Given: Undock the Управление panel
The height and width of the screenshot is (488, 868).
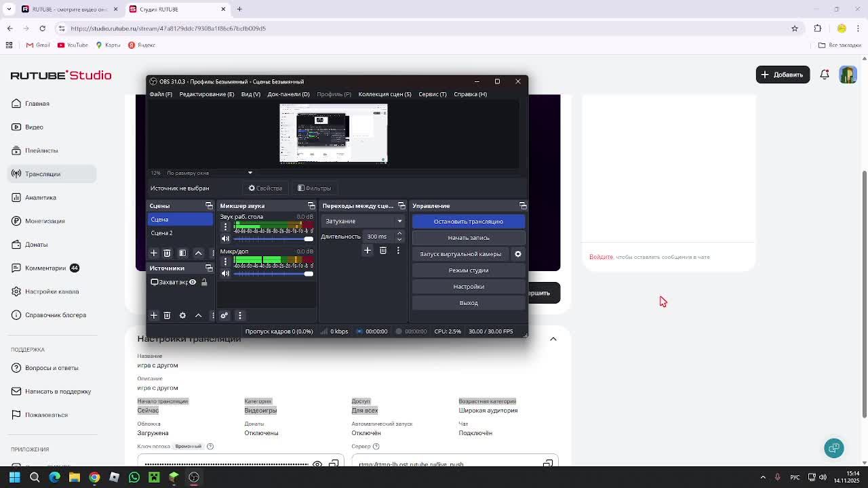Looking at the screenshot, I should [523, 205].
